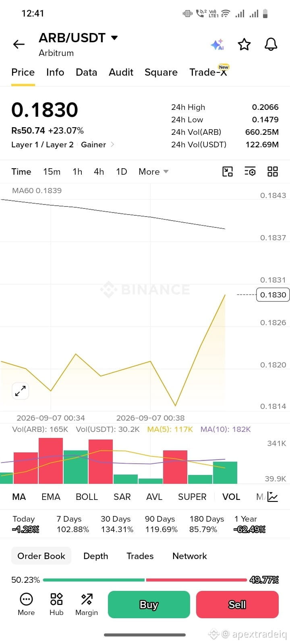Switch to the Info tab
The image size is (290, 644).
[x=55, y=72]
